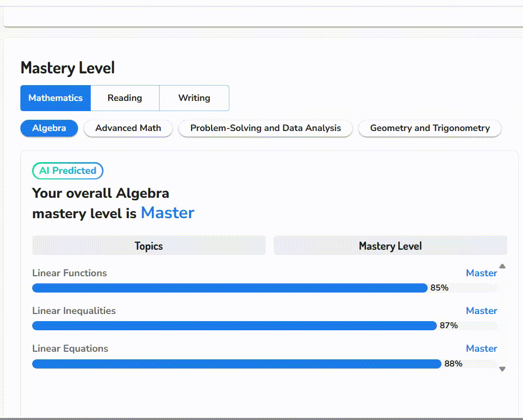Click the Mastery Level column header
Viewport: 523px width, 420px height.
click(x=390, y=246)
